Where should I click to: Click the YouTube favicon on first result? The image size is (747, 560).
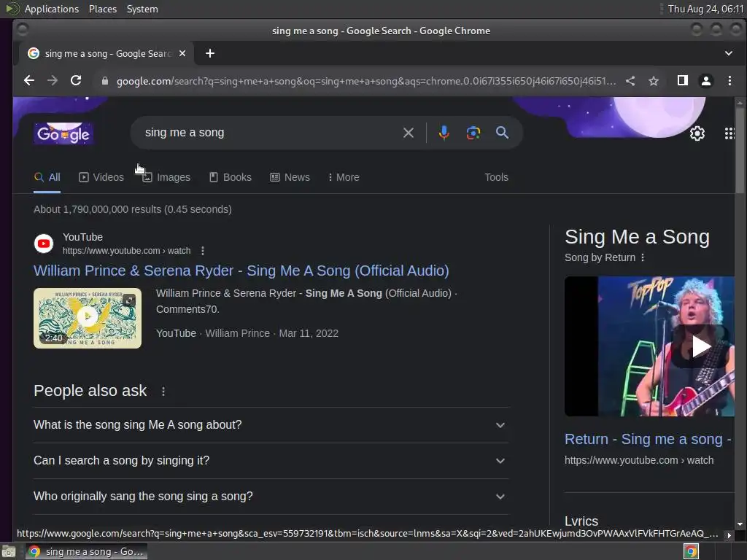pos(44,244)
